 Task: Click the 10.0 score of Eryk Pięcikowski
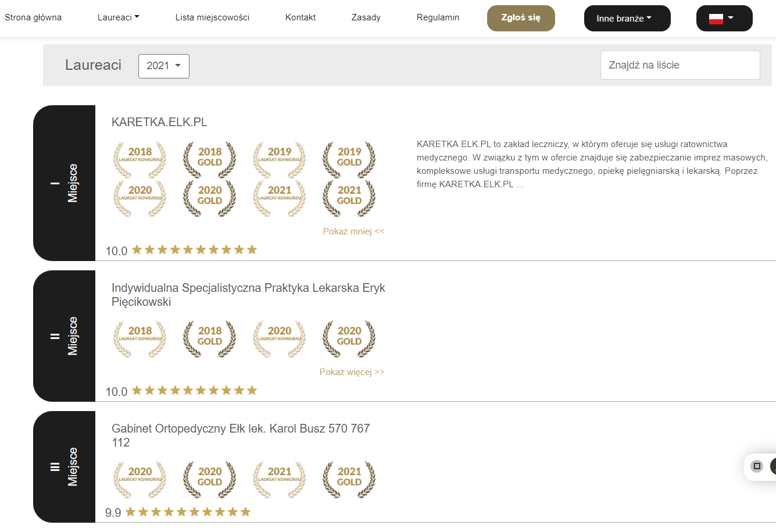pos(116,391)
